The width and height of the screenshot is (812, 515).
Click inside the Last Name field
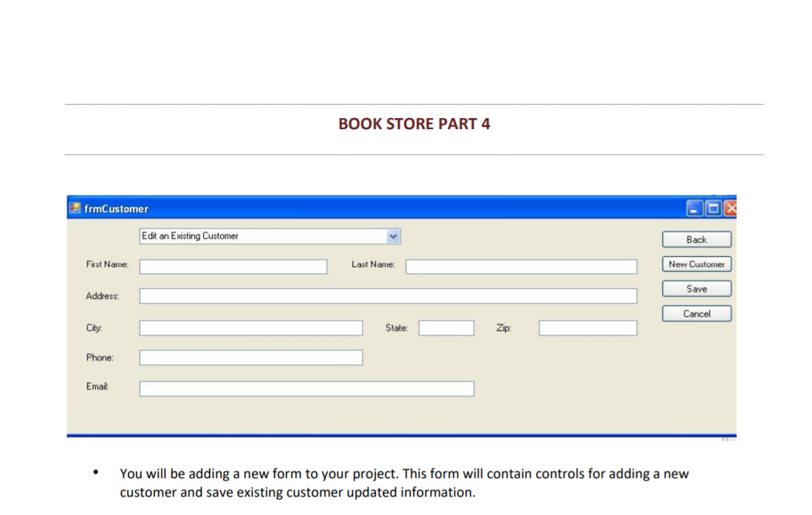[521, 266]
